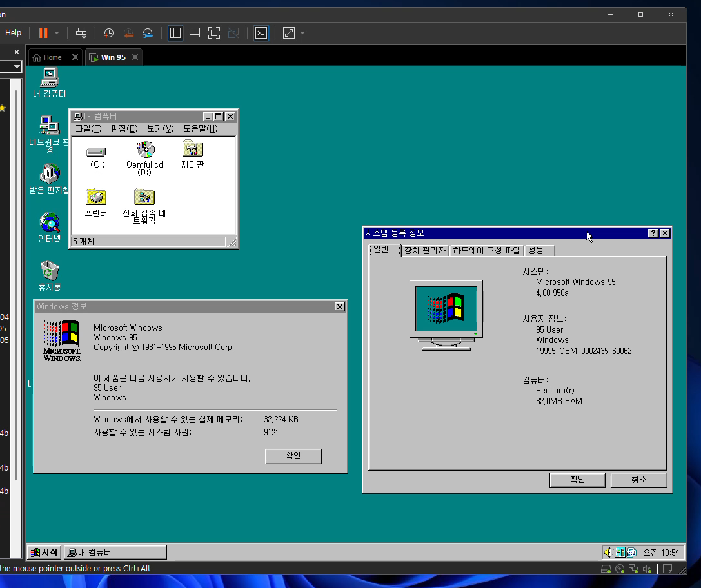Click the CD/DVD status bar icon
The image size is (701, 588).
[620, 569]
